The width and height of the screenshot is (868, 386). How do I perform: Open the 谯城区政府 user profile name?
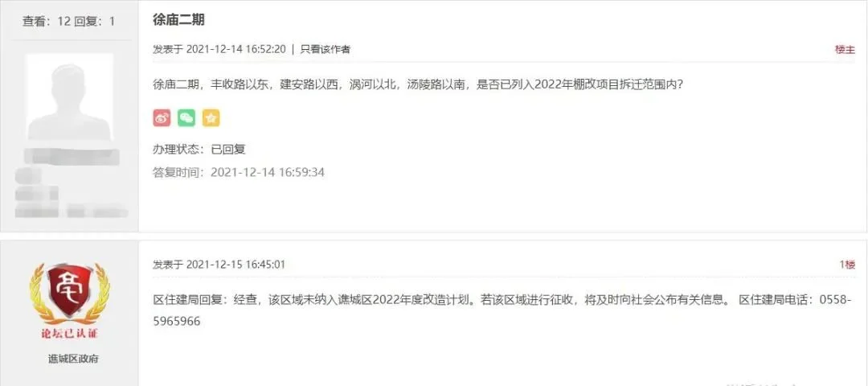[73, 359]
